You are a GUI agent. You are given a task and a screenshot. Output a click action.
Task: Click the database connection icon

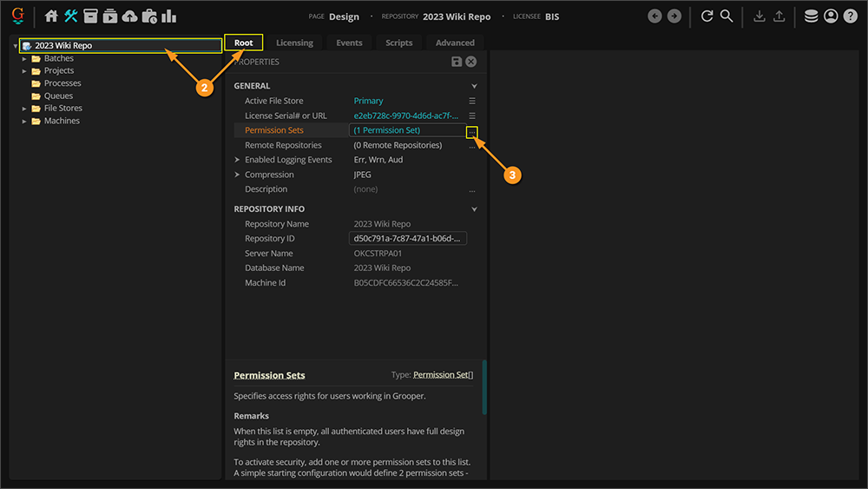811,16
